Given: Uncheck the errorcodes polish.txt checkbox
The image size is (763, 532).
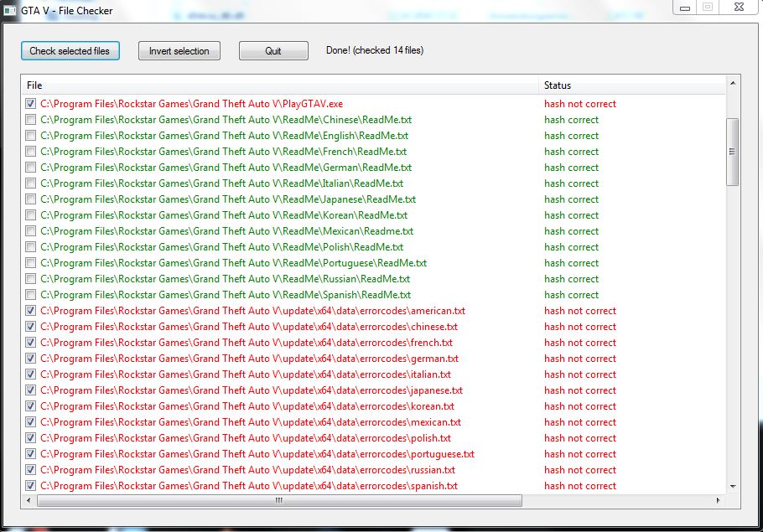Looking at the screenshot, I should pyautogui.click(x=31, y=438).
